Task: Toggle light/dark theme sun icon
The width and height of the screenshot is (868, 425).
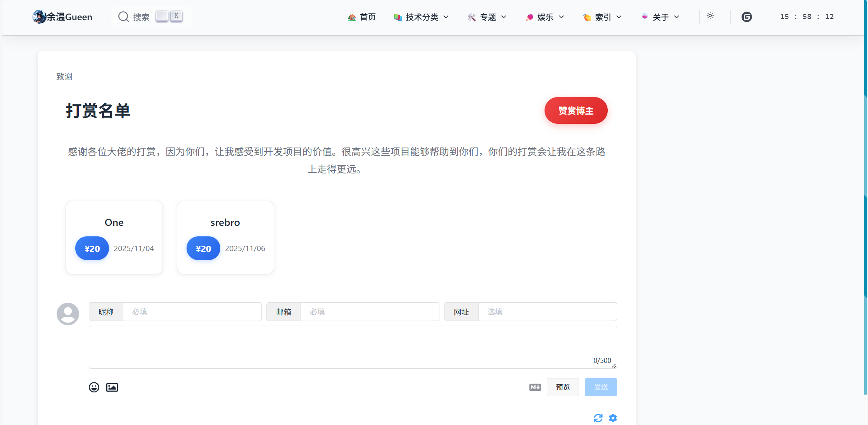Action: click(x=710, y=16)
